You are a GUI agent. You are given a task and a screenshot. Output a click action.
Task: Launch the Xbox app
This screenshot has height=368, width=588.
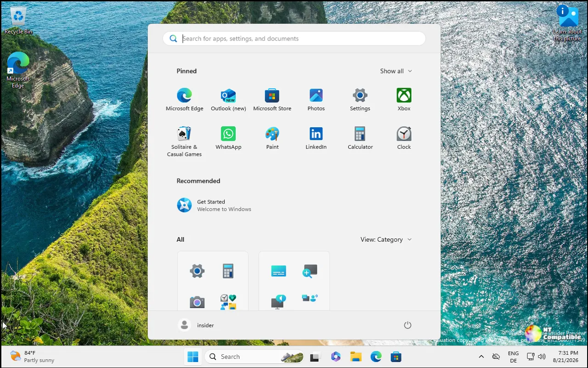404,100
